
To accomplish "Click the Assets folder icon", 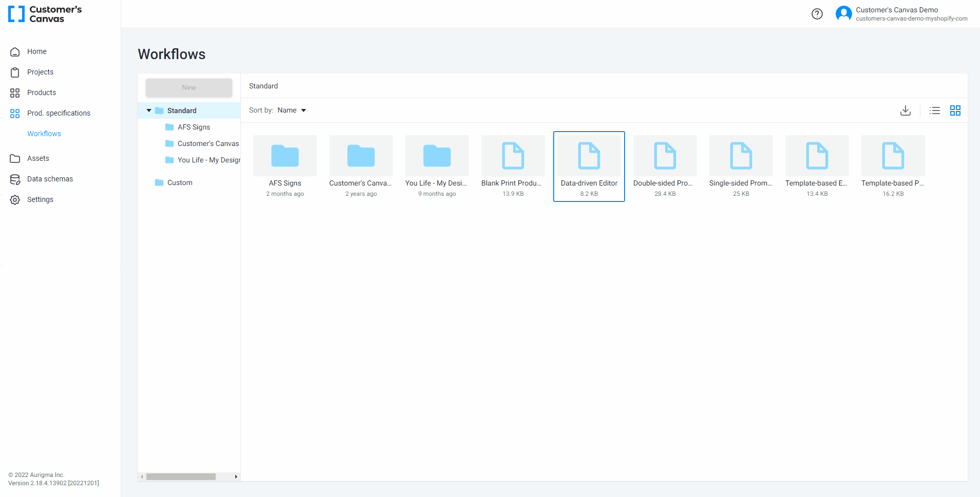I will point(15,158).
